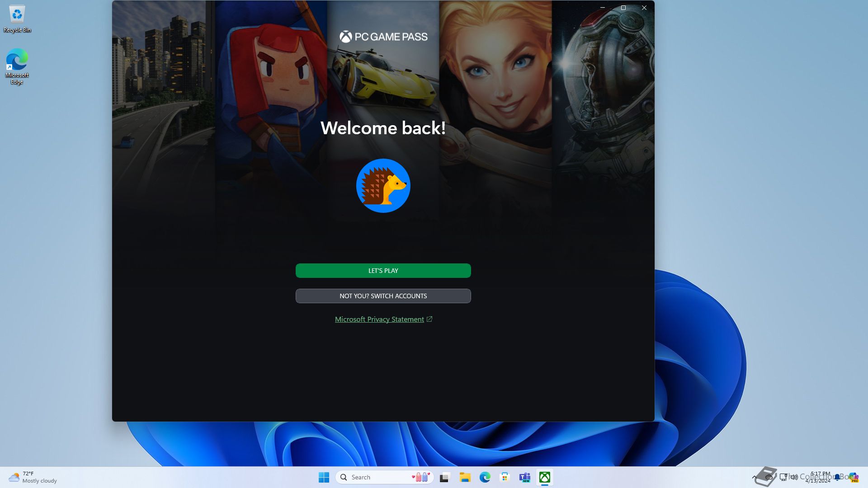The width and height of the screenshot is (868, 488).
Task: Choose NOT YOU? SWITCH ACCOUNTS
Action: tap(383, 296)
